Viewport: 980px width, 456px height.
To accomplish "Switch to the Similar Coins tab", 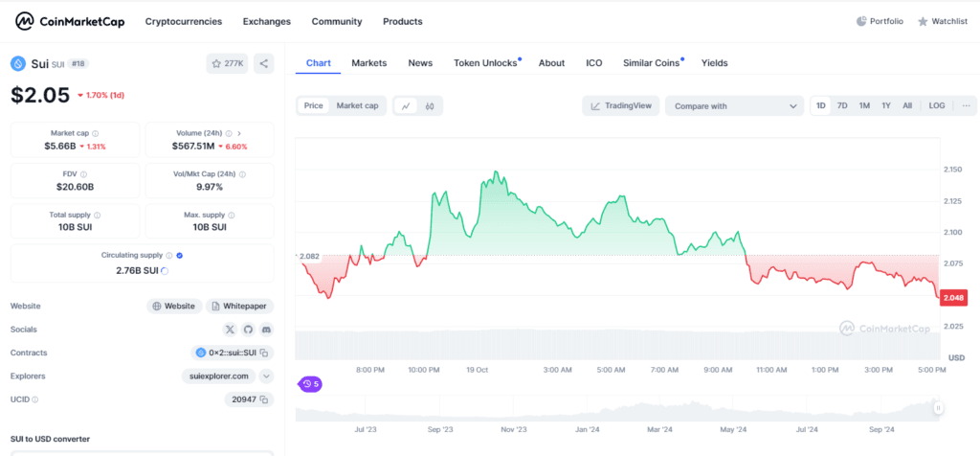I will click(x=651, y=62).
